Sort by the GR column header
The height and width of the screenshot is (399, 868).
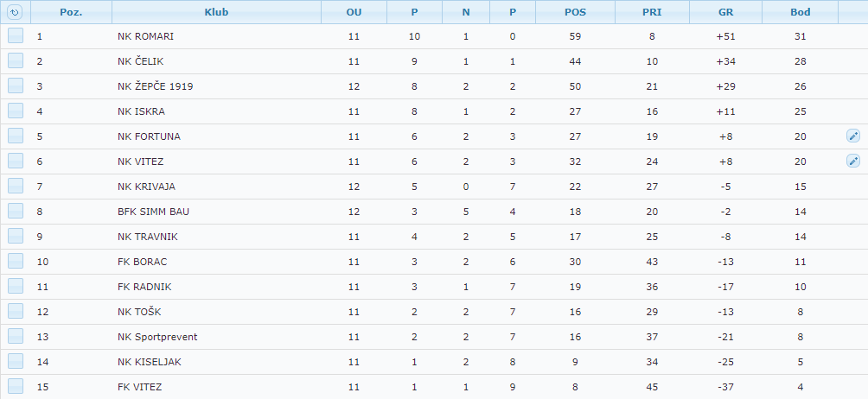[x=725, y=12]
